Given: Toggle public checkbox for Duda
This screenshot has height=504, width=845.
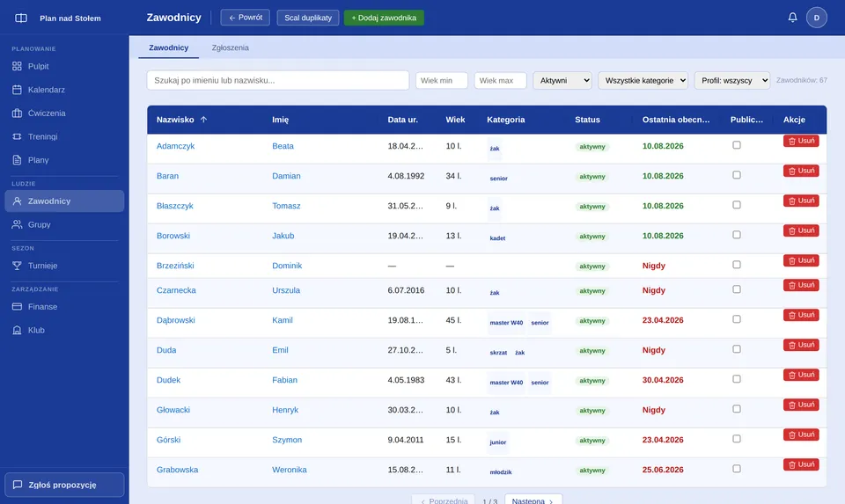Looking at the screenshot, I should click(x=737, y=349).
